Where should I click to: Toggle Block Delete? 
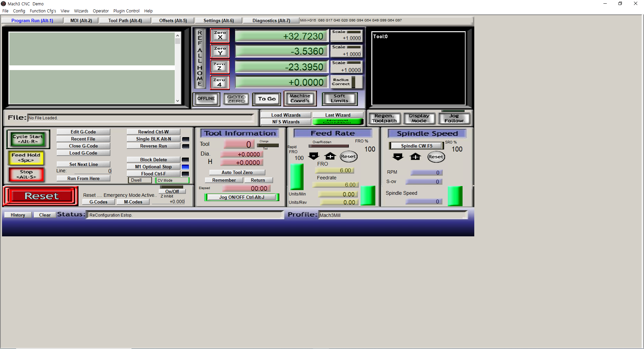coord(153,160)
